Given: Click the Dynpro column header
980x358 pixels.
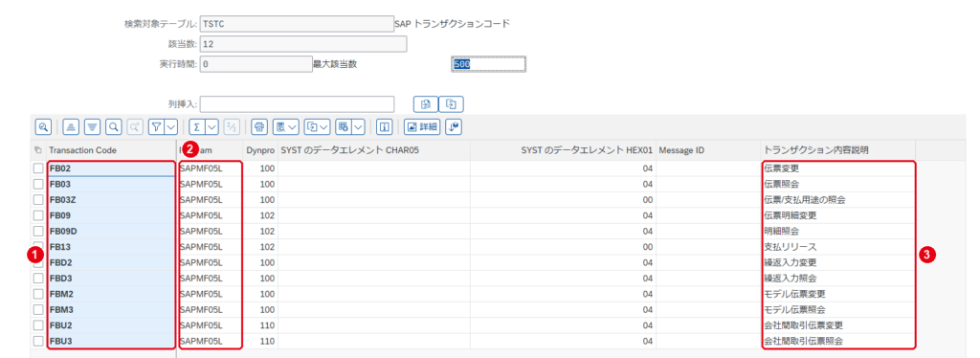Looking at the screenshot, I should coord(260,150).
